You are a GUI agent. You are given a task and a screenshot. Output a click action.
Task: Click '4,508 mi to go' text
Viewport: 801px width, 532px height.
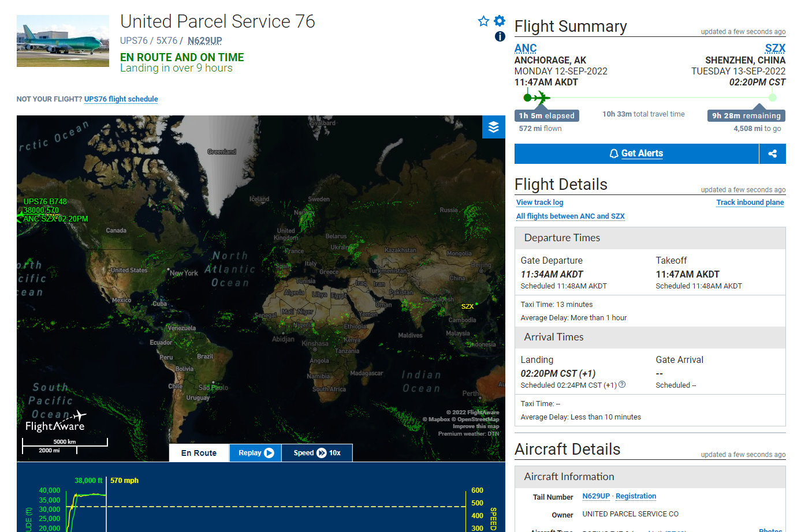coord(757,129)
